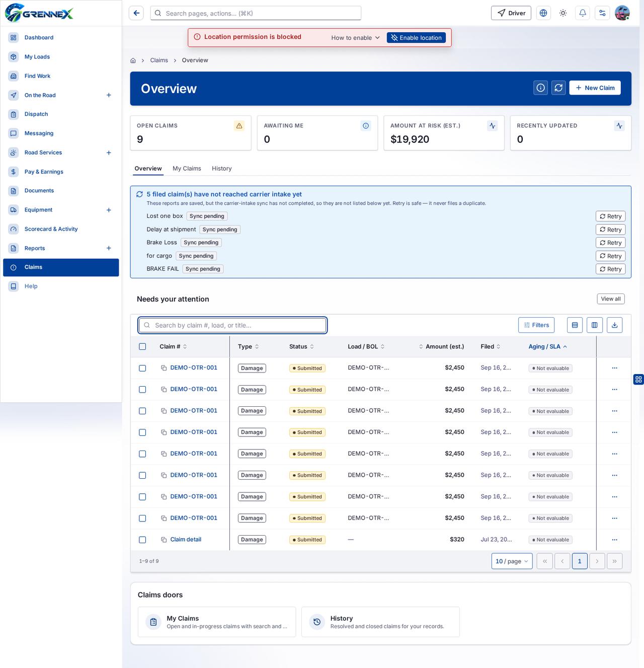This screenshot has width=644, height=668.
Task: Open the row actions menu for Claim detail
Action: coord(614,540)
